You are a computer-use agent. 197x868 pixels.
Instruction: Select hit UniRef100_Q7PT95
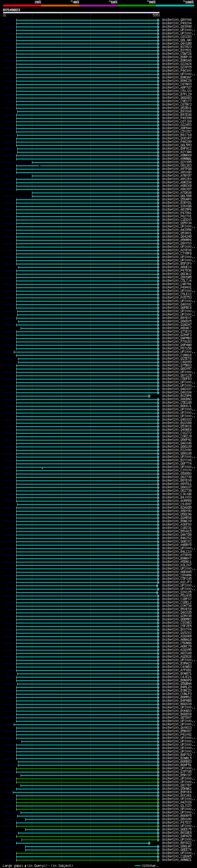(x=176, y=772)
